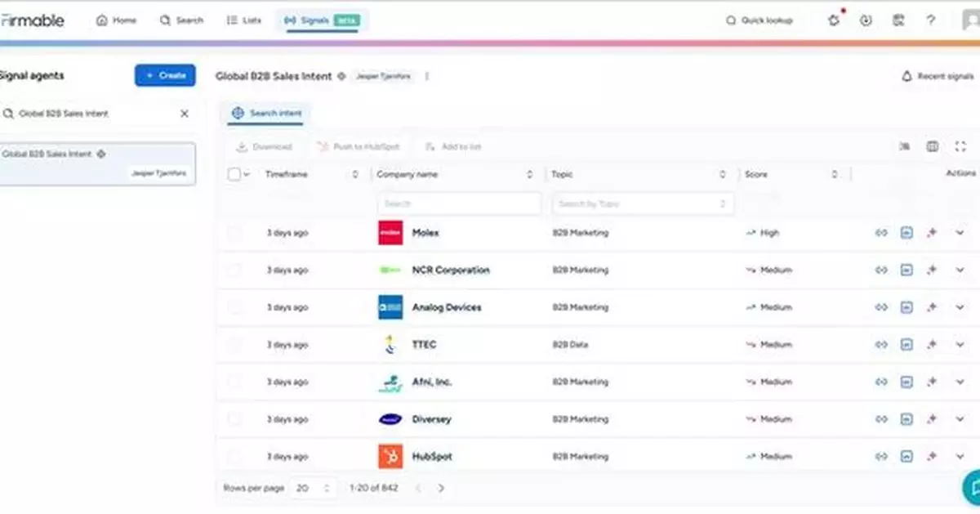Screen dimensions: 980x514
Task: Click the help question mark icon
Action: (930, 20)
